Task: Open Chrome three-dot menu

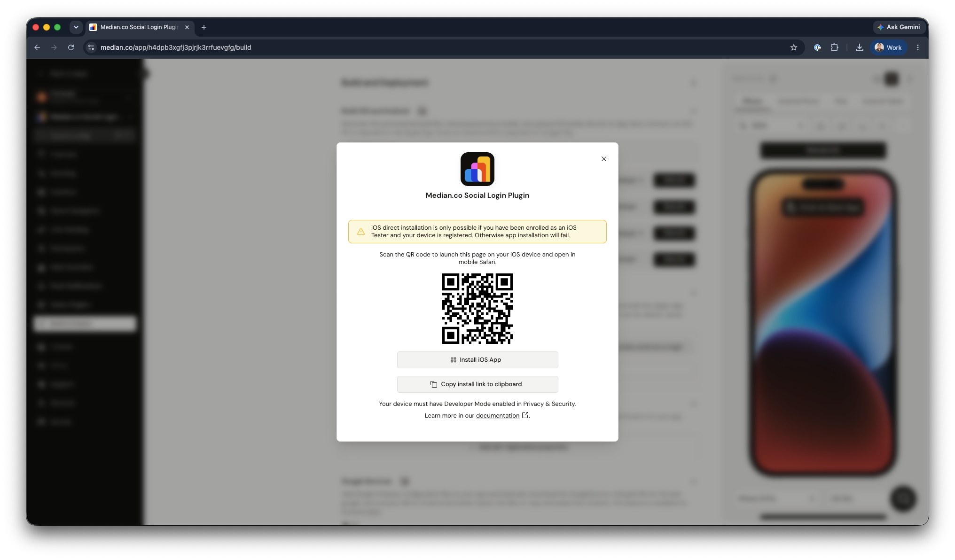Action: [x=918, y=47]
